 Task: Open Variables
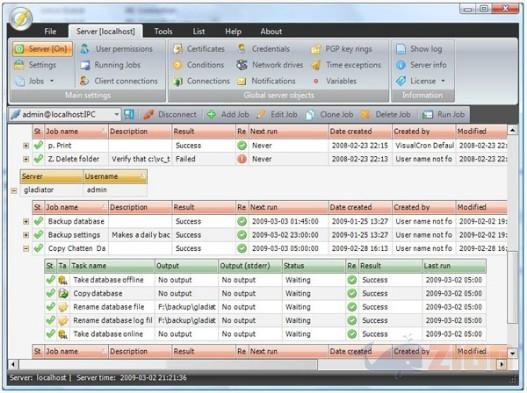tap(334, 81)
